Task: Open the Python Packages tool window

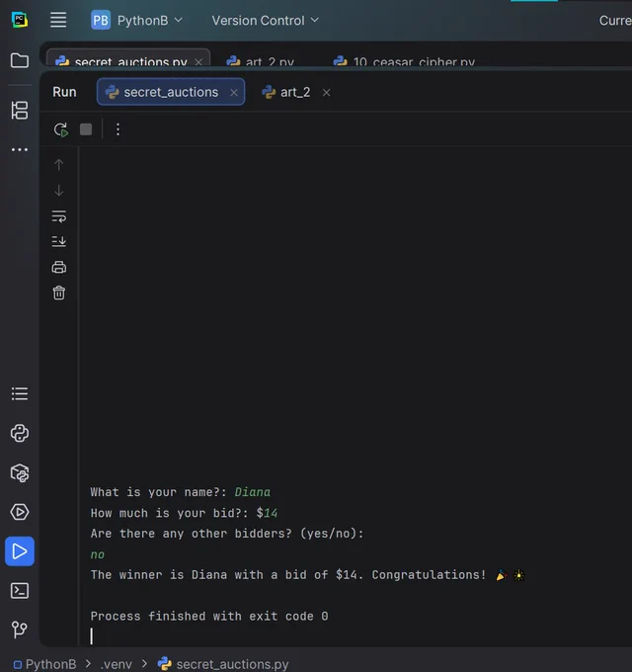Action: [20, 473]
